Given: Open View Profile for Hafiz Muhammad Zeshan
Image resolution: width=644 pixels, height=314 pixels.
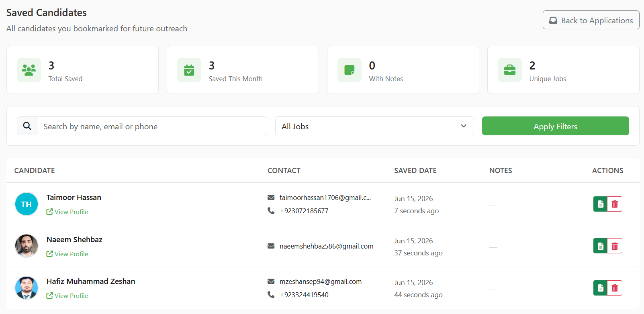Looking at the screenshot, I should pyautogui.click(x=67, y=296).
